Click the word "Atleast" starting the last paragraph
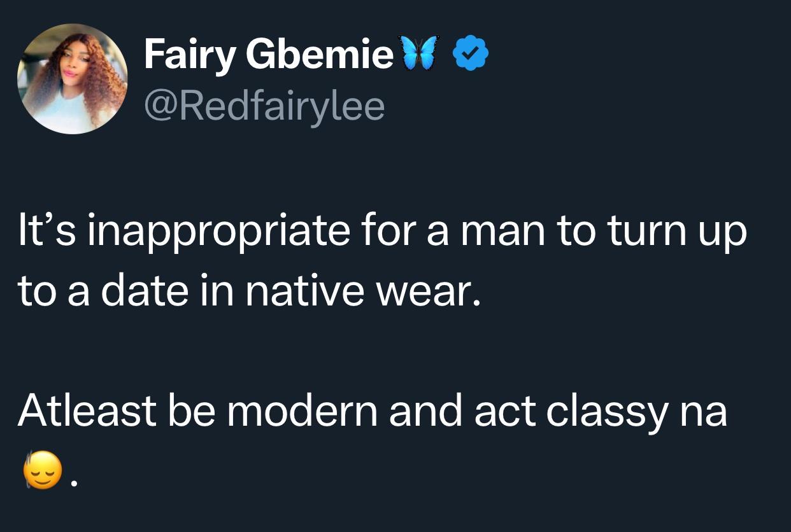This screenshot has height=532, width=791. point(87,411)
